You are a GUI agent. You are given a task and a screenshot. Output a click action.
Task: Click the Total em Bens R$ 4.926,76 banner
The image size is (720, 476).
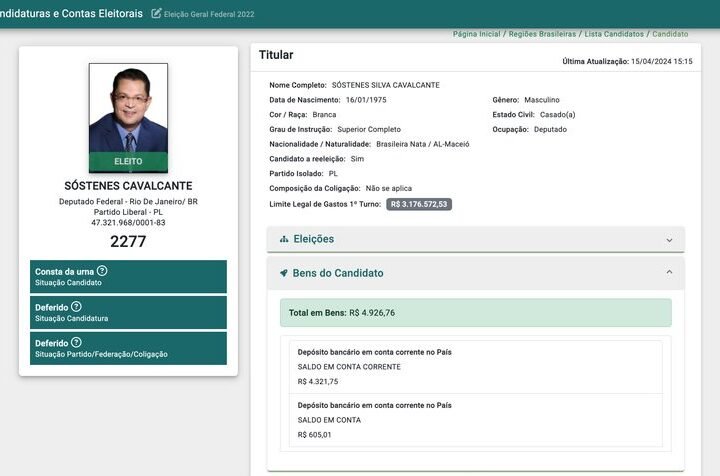point(476,313)
